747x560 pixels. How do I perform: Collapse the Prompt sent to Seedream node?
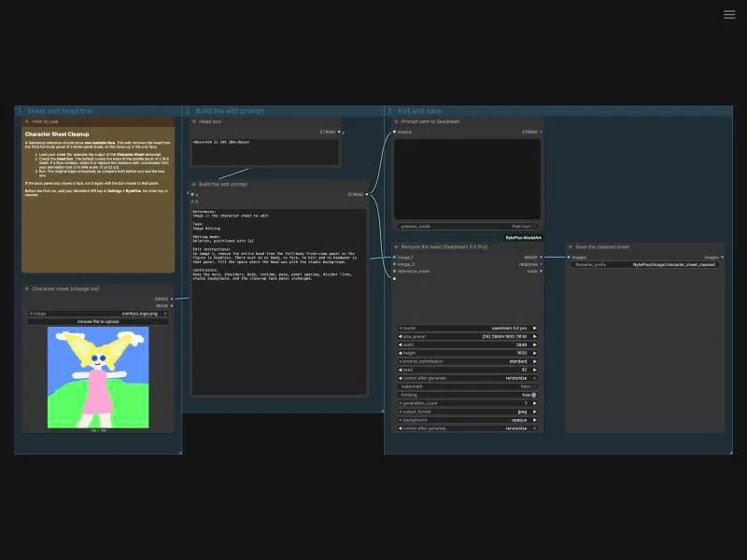pyautogui.click(x=396, y=121)
